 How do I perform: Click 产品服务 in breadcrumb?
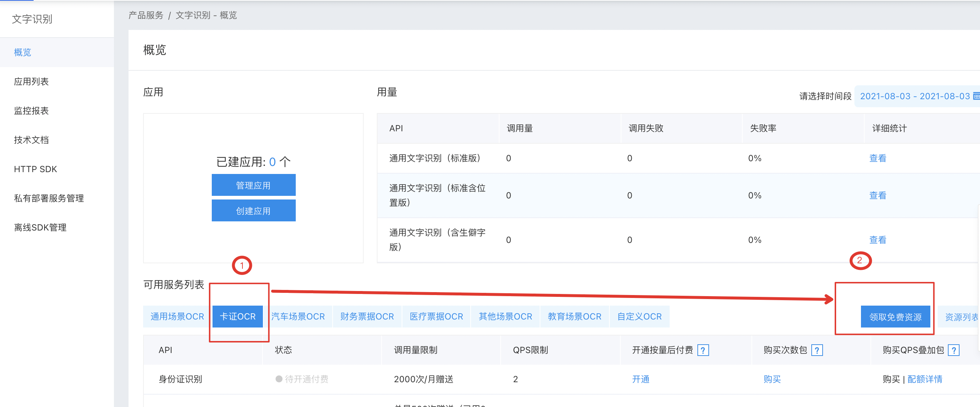click(x=146, y=15)
